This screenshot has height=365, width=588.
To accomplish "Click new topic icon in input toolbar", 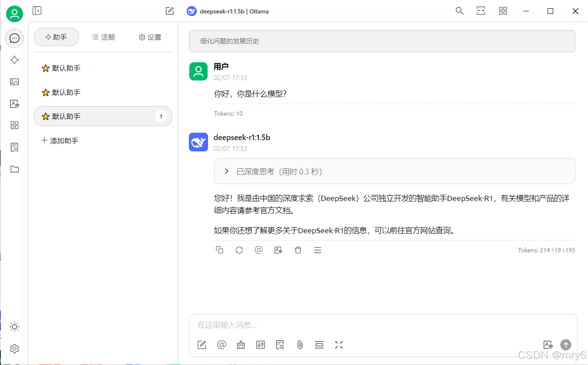I will click(x=202, y=345).
